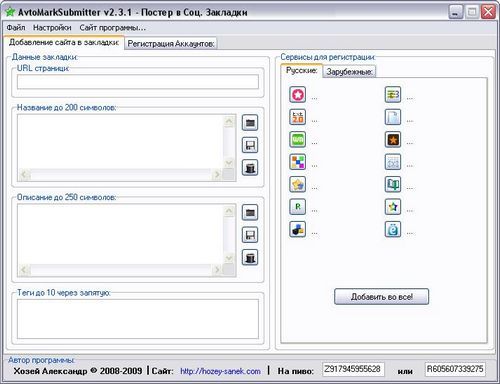Clear trash icon beside the Описание field

250,257
